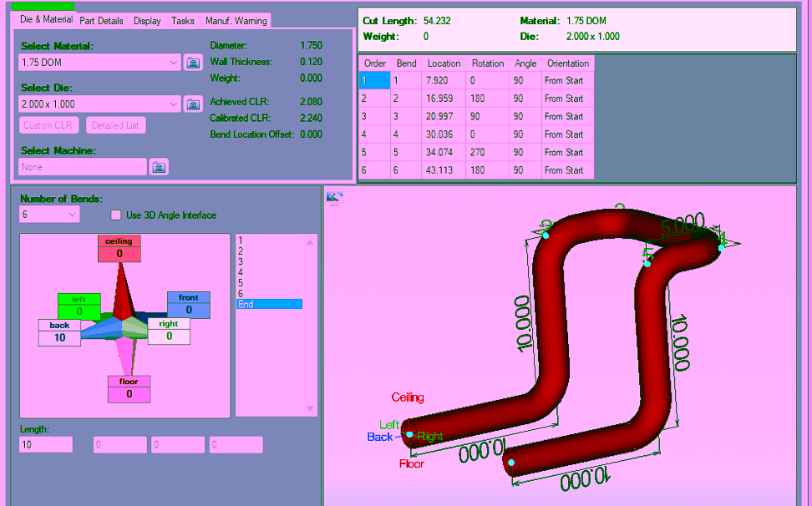Select End in the bend list
812x506 pixels.
pyautogui.click(x=269, y=304)
